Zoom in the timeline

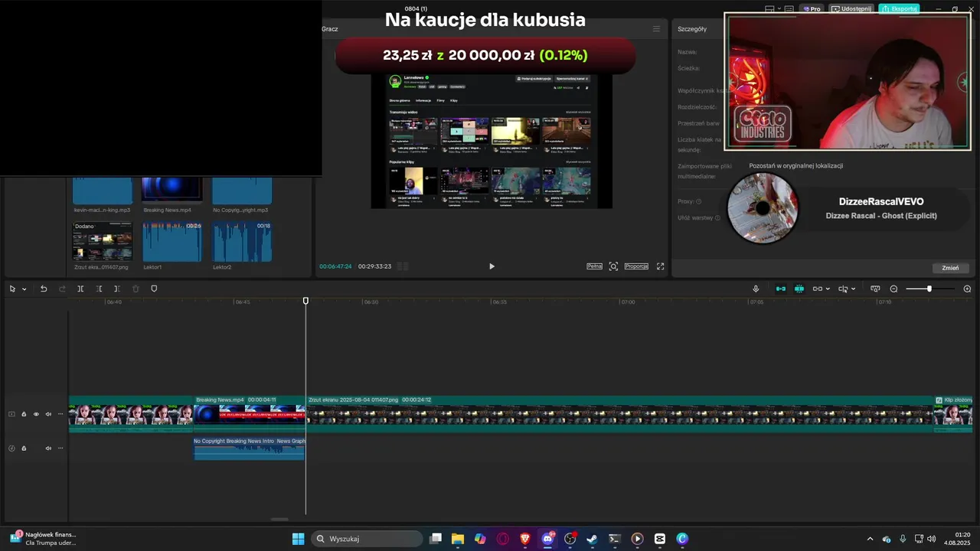(x=967, y=289)
